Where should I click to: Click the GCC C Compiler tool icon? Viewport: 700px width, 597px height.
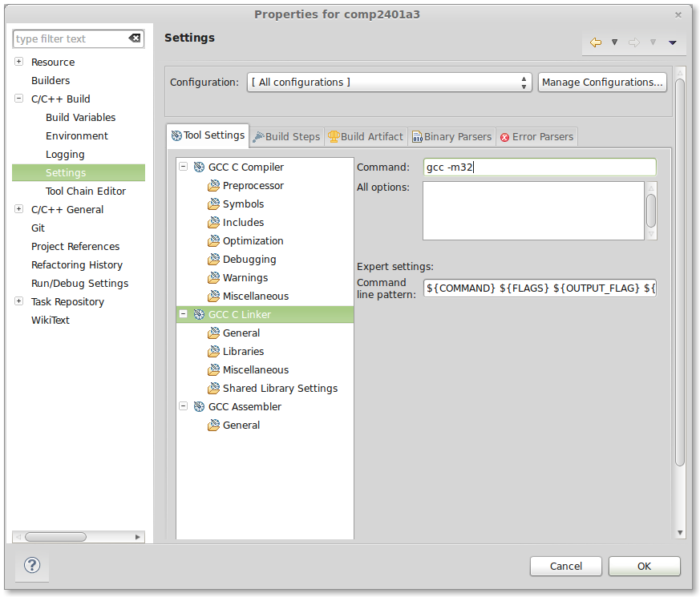tap(199, 167)
